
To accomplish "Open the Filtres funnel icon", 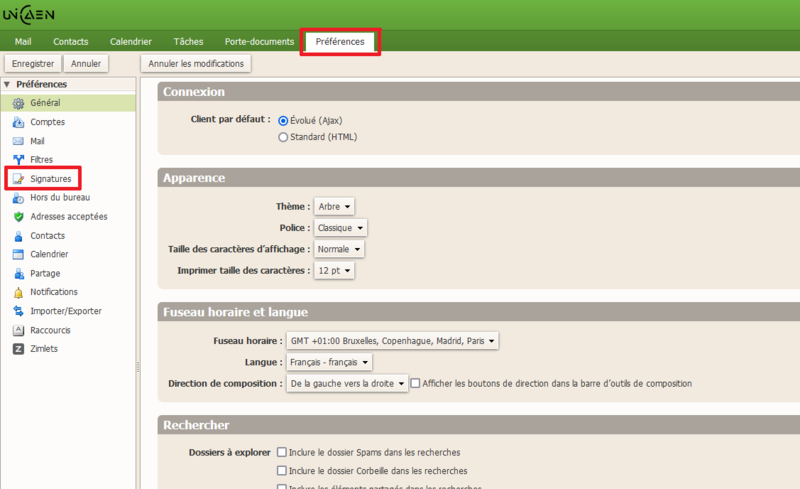I will (18, 160).
